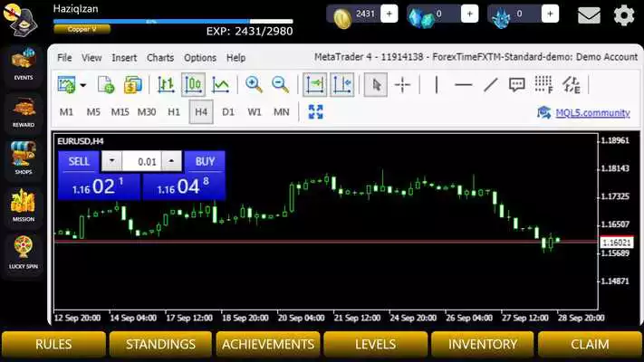Click the HaziqIzan profile avatar

tap(22, 19)
